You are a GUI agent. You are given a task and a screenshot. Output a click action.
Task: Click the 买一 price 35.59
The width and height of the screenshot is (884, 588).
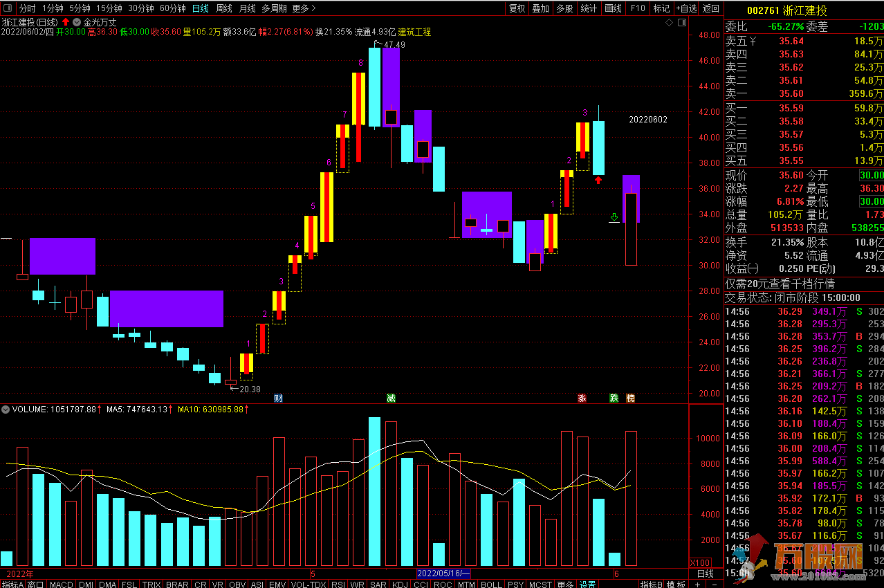click(791, 108)
